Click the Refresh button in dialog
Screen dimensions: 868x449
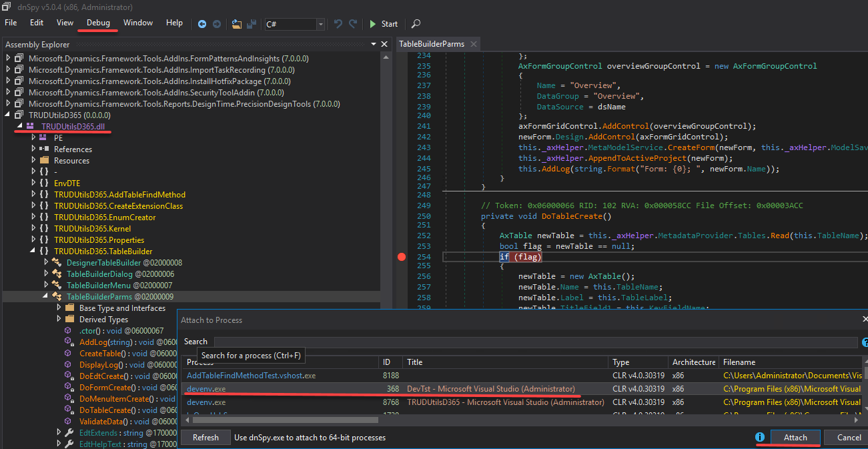pos(205,438)
